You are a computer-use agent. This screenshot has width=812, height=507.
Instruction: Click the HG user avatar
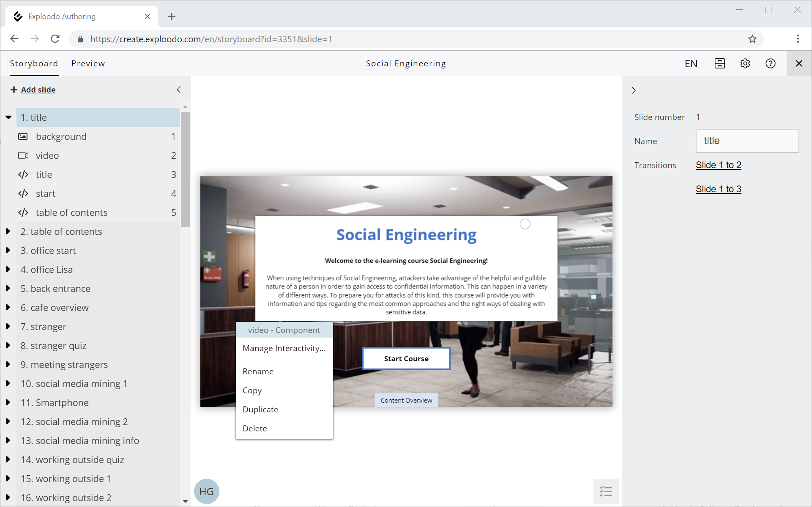206,491
